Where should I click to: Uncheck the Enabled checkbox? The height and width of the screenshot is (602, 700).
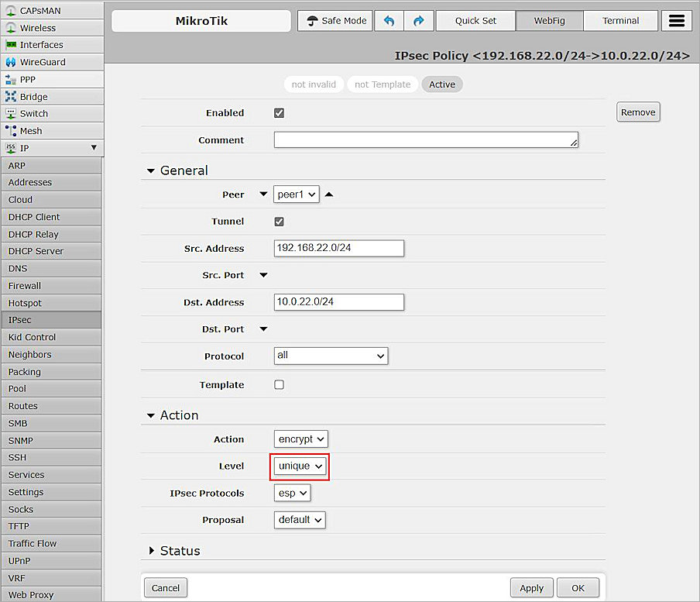279,112
